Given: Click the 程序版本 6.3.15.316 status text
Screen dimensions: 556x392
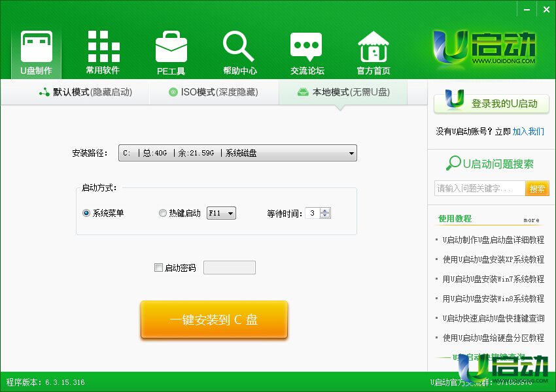Looking at the screenshot, I should coord(45,382).
